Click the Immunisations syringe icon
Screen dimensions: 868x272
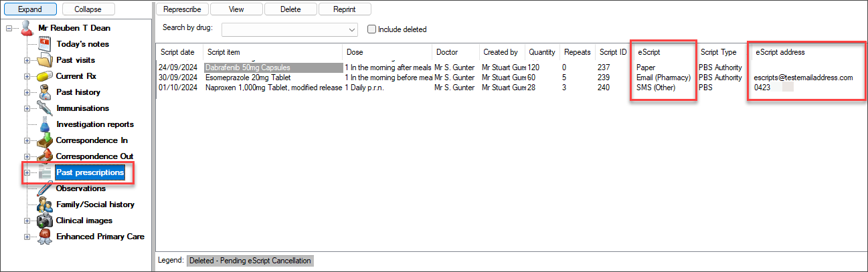[x=45, y=108]
